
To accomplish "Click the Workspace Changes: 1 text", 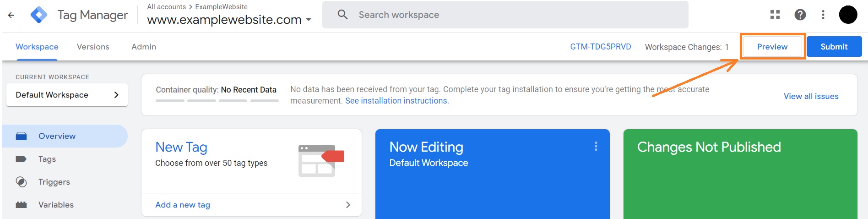I will [x=687, y=47].
